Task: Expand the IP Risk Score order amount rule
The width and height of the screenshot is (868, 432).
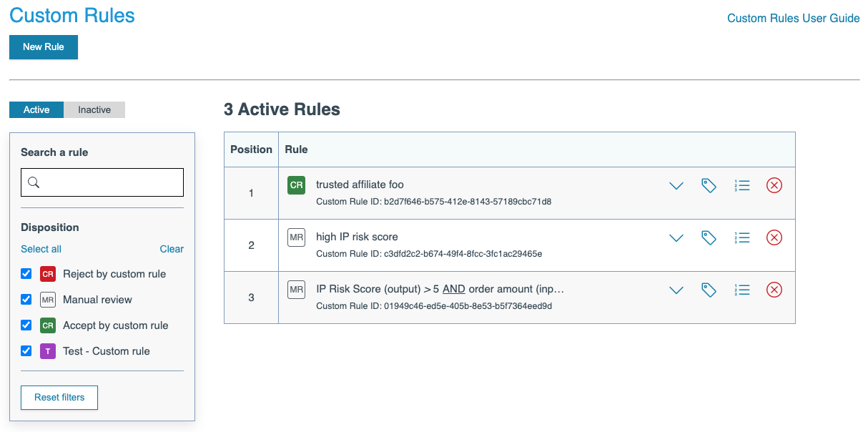Action: click(676, 290)
